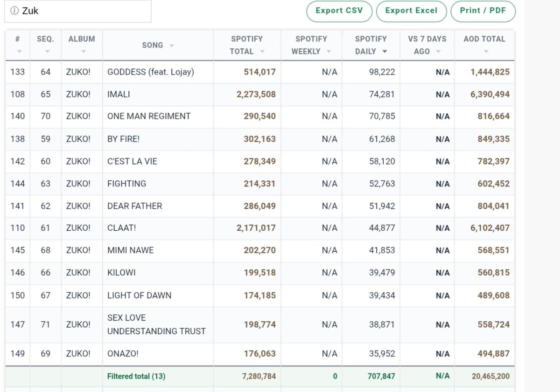This screenshot has width=560, height=392.
Task: Click Spotify daily value 98,222
Action: [x=382, y=72]
